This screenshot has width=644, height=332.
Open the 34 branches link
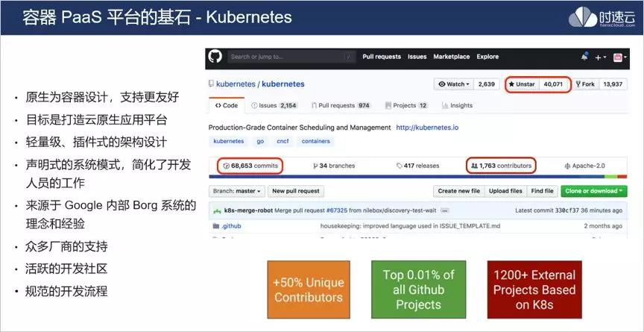(x=334, y=166)
